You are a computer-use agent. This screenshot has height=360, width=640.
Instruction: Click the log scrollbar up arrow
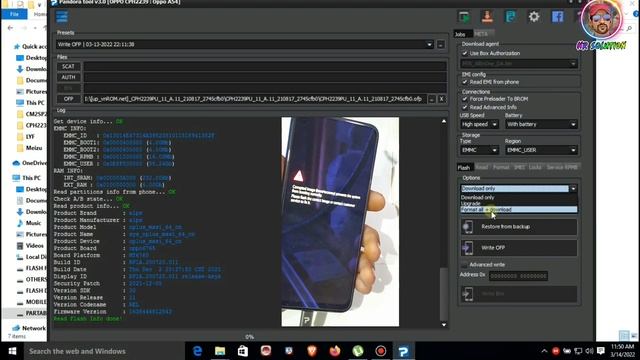tap(444, 121)
